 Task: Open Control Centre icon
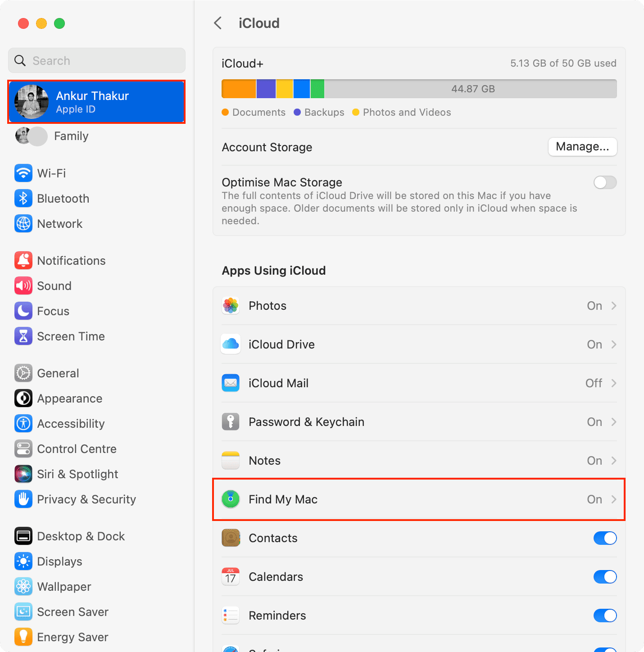pos(23,448)
